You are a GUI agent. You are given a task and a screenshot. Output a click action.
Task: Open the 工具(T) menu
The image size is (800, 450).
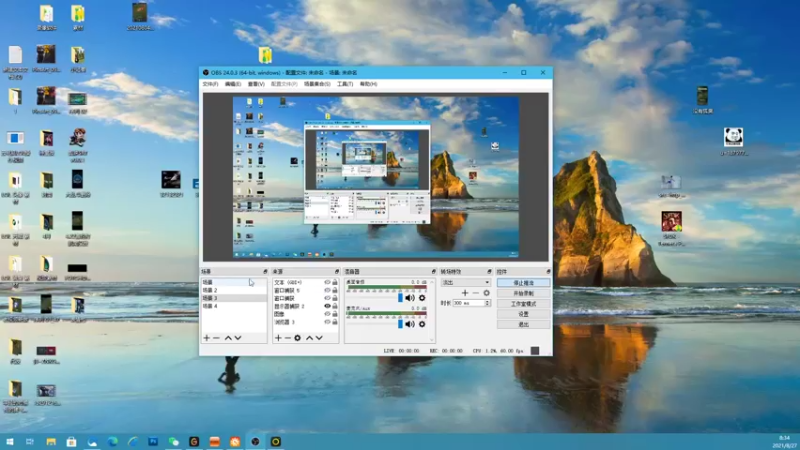click(x=345, y=84)
